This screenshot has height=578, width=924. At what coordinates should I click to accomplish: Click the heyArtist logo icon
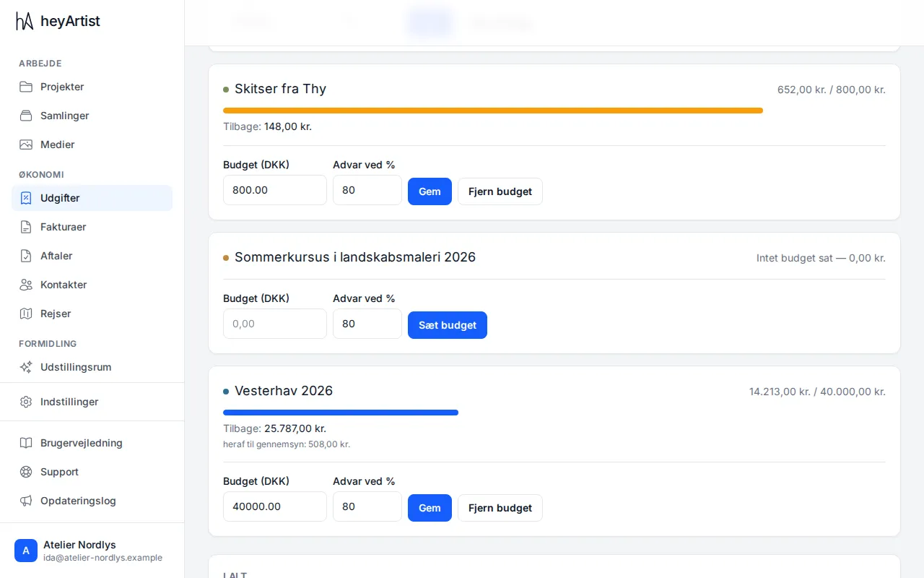(x=25, y=21)
